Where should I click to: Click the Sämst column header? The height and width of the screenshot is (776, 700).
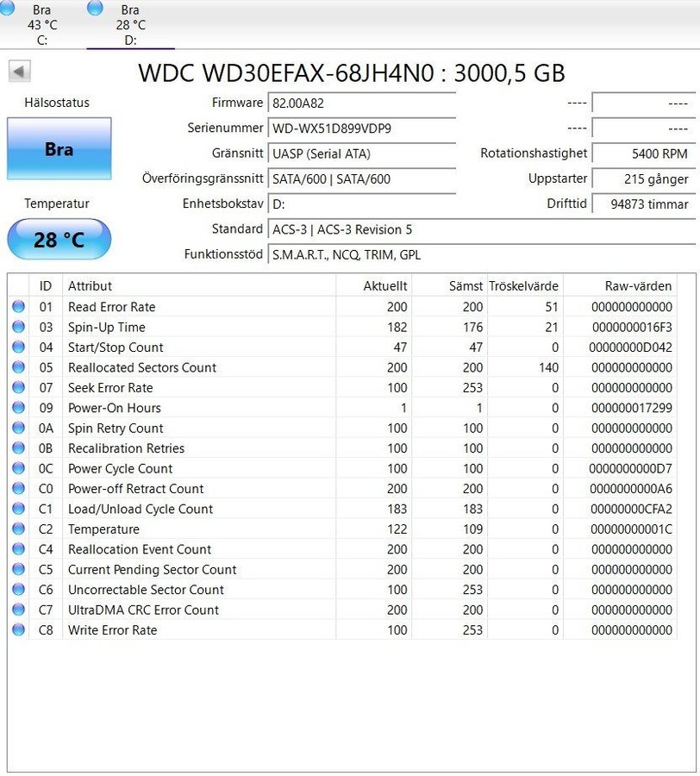450,285
